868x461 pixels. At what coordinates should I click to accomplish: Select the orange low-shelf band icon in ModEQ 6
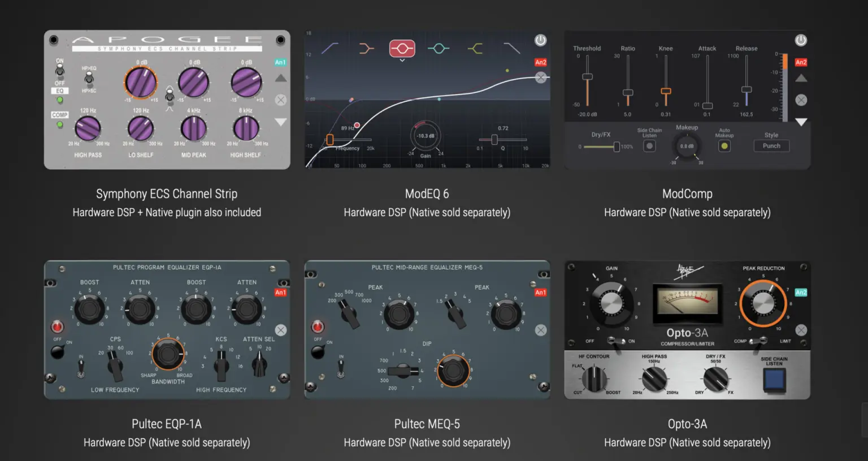coord(366,49)
